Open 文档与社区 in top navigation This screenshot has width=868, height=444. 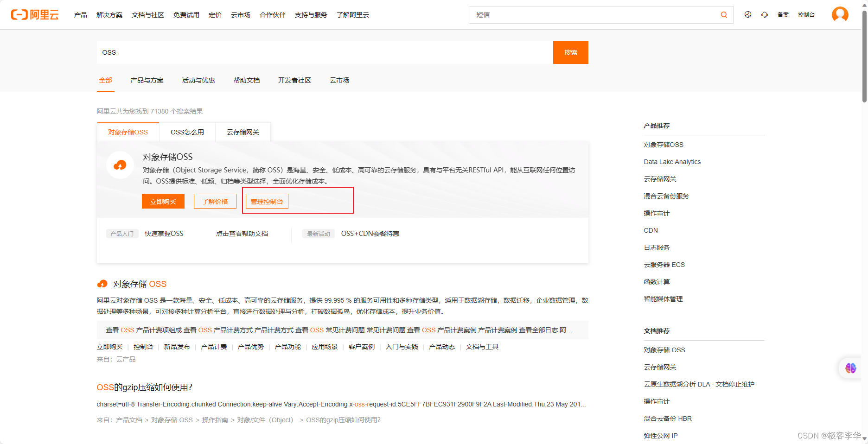pyautogui.click(x=148, y=15)
